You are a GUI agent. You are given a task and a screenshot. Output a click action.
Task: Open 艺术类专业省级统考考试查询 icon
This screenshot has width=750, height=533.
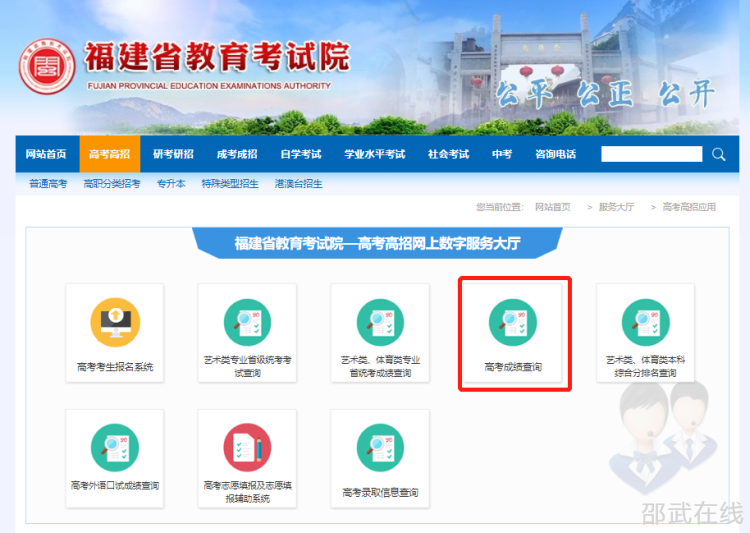247,322
